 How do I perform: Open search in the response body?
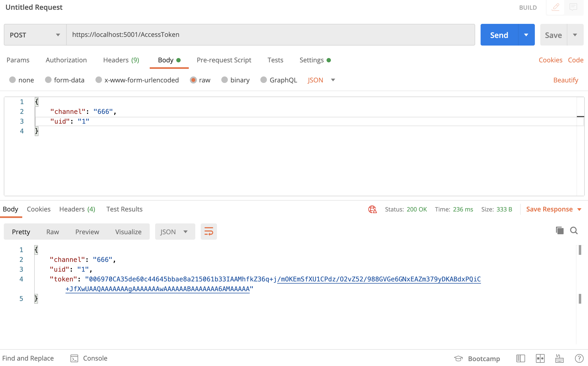click(574, 230)
